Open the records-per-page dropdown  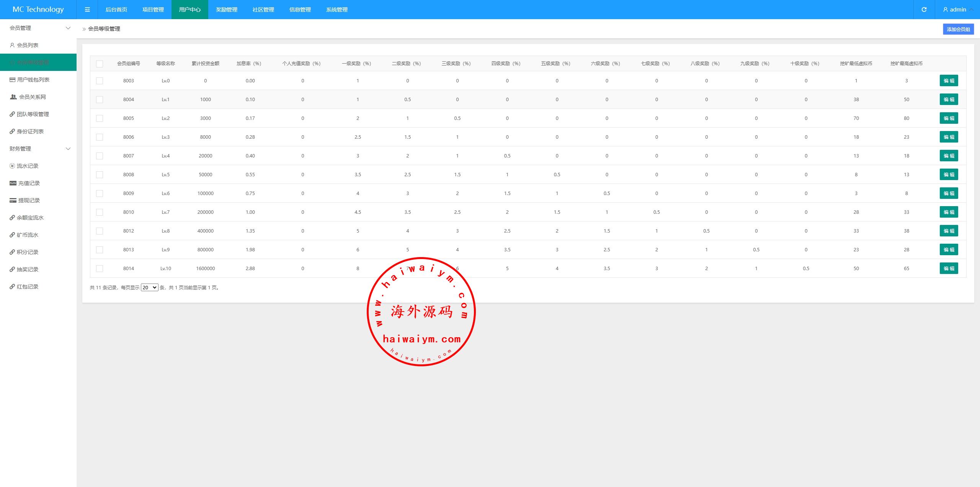(149, 287)
